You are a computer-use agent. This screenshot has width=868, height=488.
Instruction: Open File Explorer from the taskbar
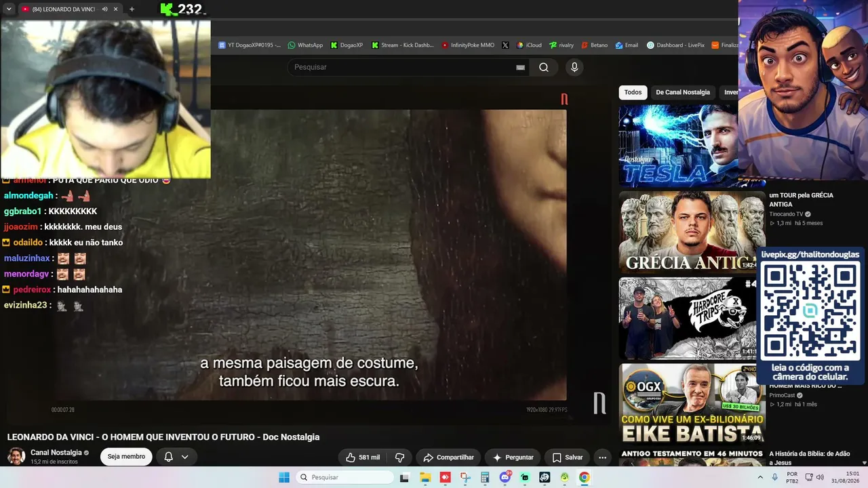425,477
